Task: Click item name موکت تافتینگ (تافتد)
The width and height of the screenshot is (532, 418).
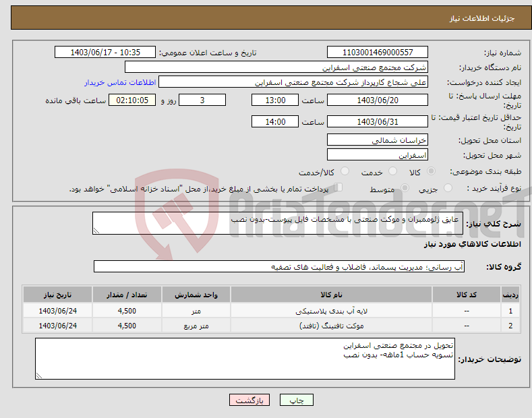Action: pos(331,326)
